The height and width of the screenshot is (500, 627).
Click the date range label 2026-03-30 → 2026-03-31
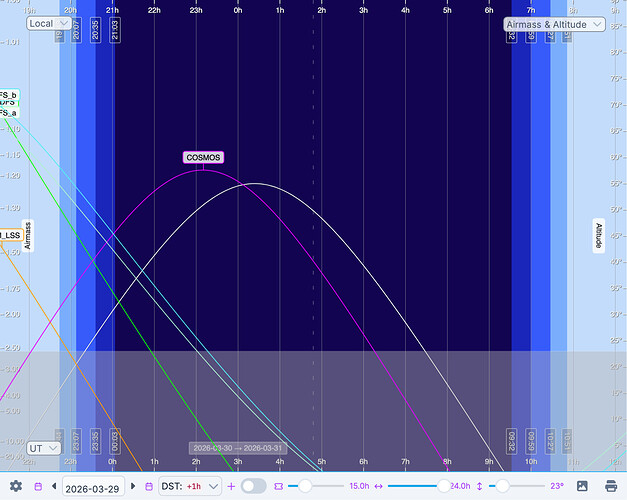tap(237, 448)
